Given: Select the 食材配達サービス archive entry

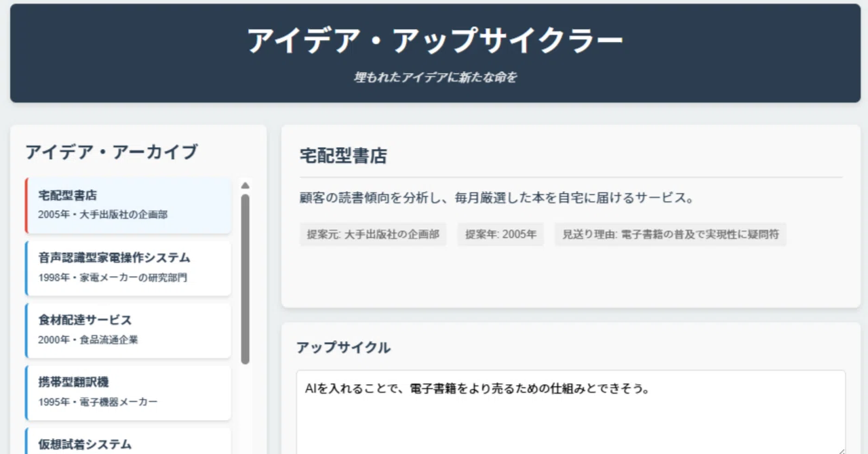Looking at the screenshot, I should pyautogui.click(x=128, y=330).
